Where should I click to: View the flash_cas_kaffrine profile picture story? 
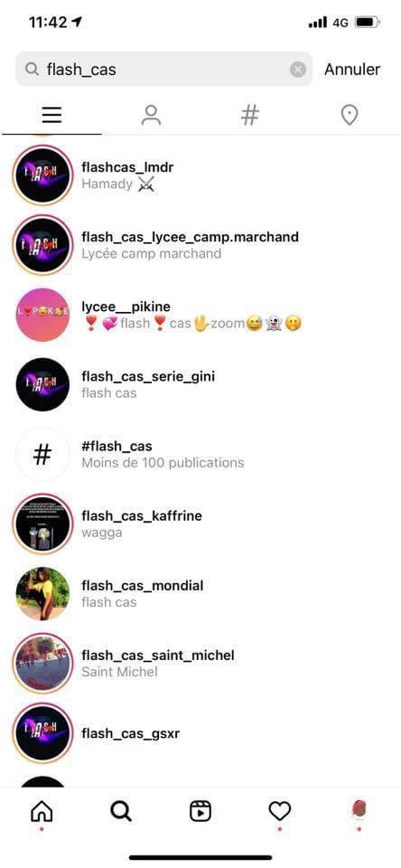(x=42, y=524)
